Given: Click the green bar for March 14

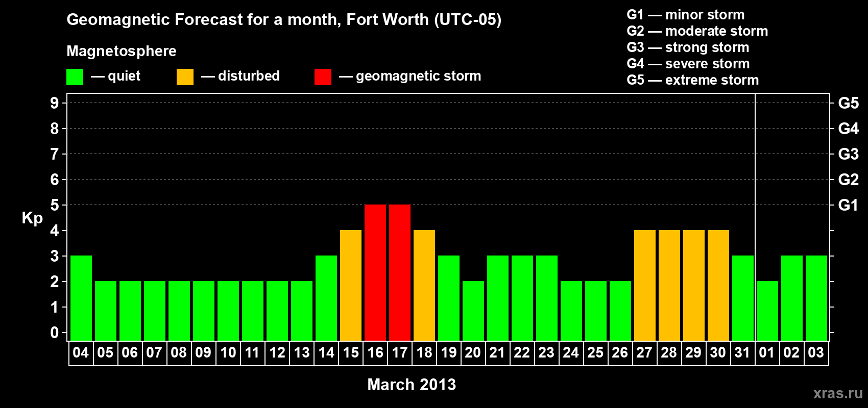Looking at the screenshot, I should pyautogui.click(x=326, y=298).
